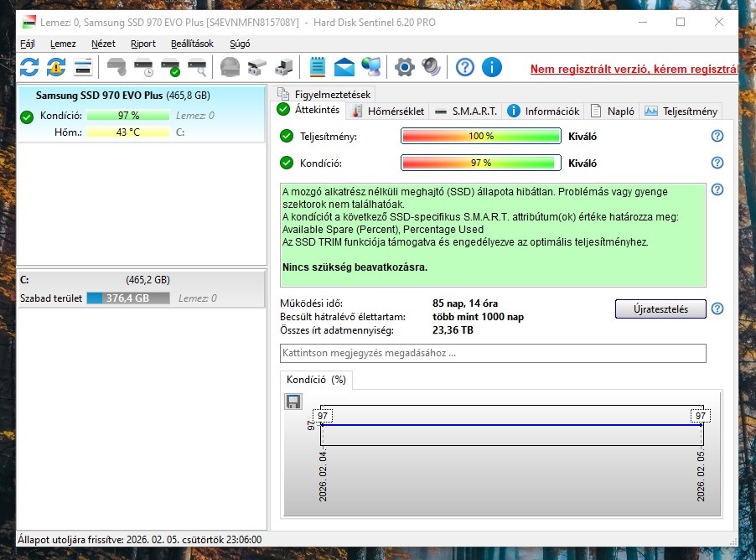Click the help icon beside Kondíció bar

point(717,163)
